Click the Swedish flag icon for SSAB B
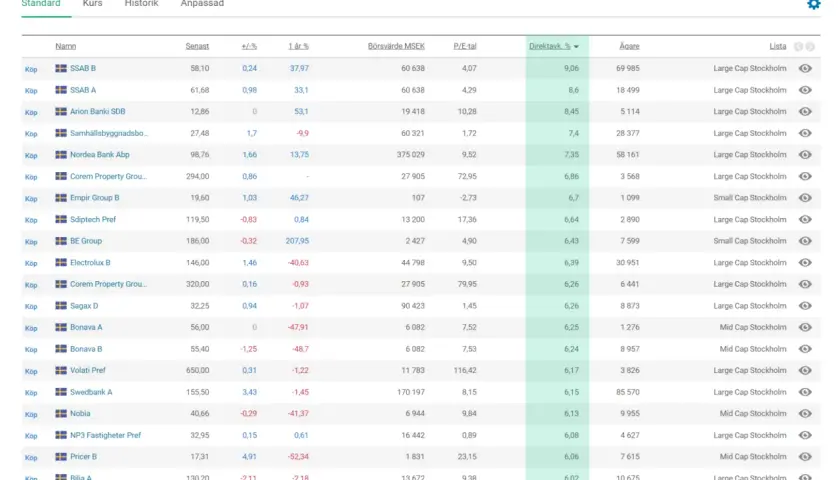This screenshot has width=840, height=480. [61, 68]
